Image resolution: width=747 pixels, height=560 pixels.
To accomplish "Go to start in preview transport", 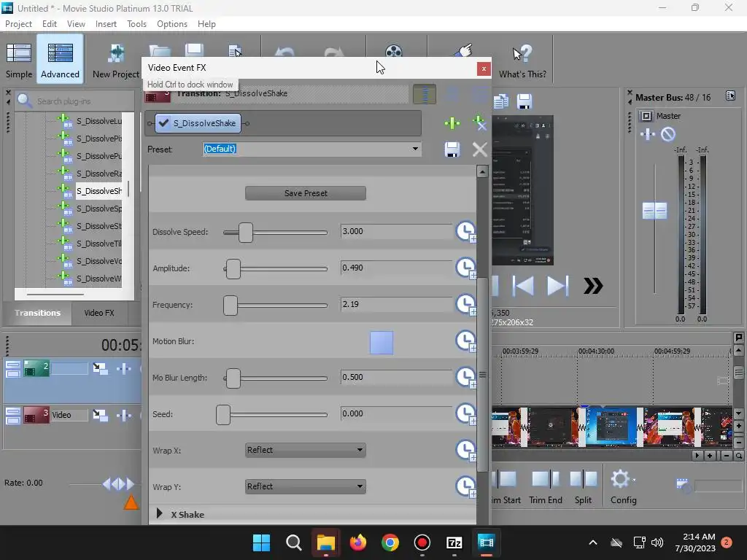I will pyautogui.click(x=523, y=286).
